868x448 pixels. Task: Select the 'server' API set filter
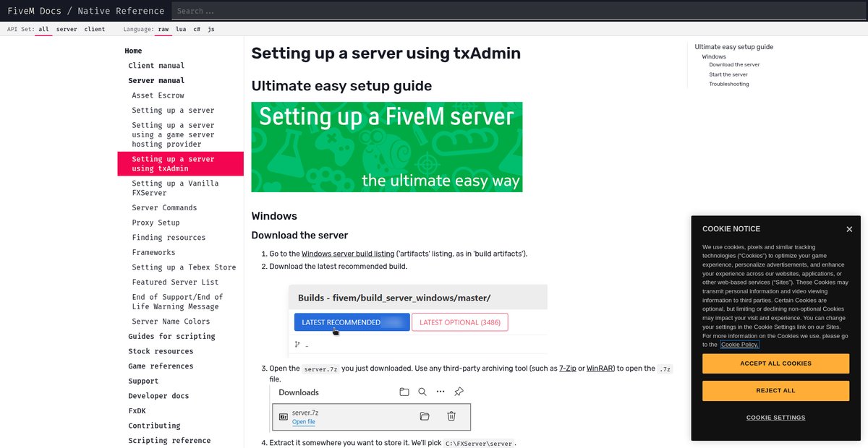pyautogui.click(x=67, y=30)
